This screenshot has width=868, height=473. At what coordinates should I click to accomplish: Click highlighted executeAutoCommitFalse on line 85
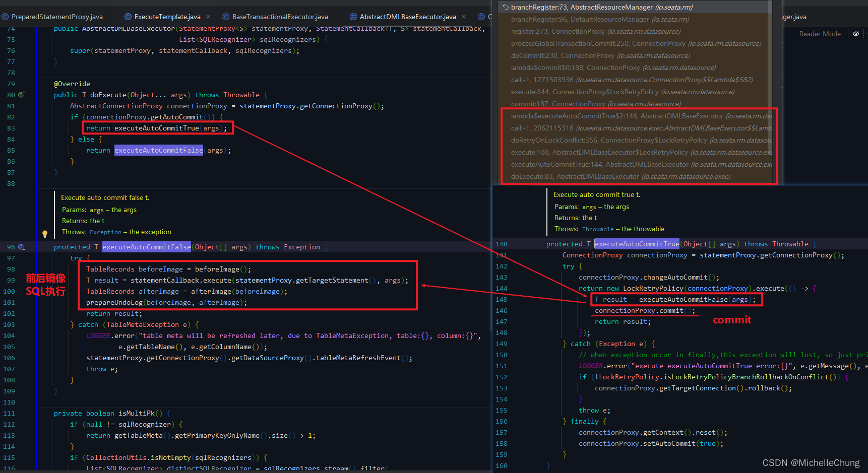pyautogui.click(x=159, y=150)
